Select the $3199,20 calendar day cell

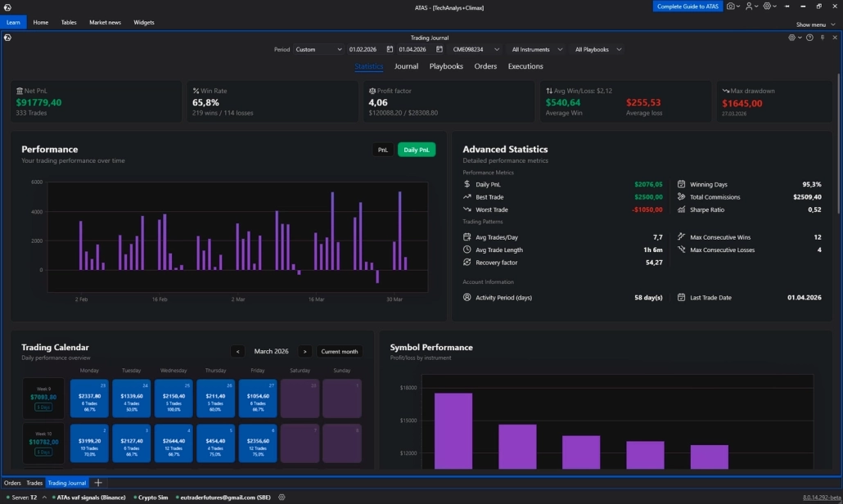click(x=89, y=443)
